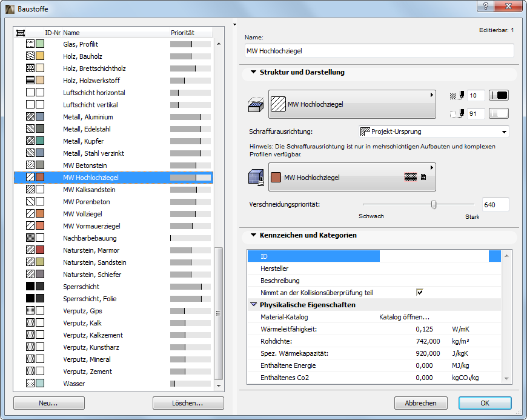
Task: Click the hatch icon for MW Porenbeton
Action: [30, 201]
